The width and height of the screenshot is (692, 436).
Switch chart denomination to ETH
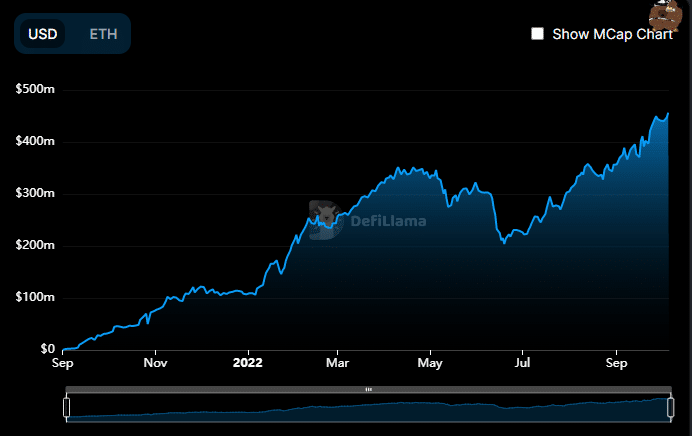click(103, 34)
